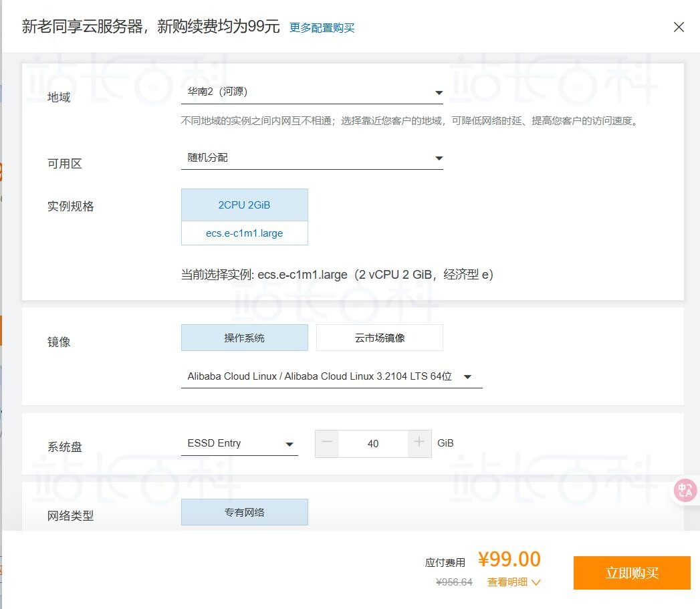Switch to the 云市场镜像 tab

coord(380,338)
